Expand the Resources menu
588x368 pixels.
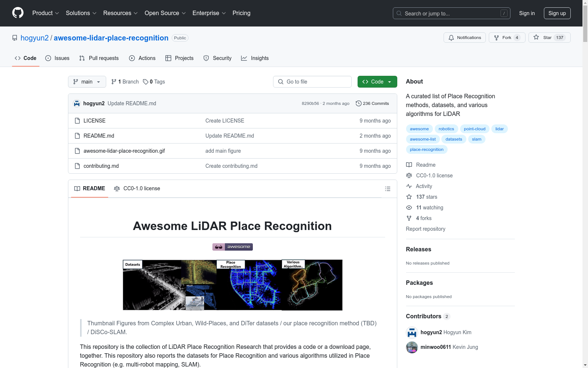pyautogui.click(x=121, y=13)
